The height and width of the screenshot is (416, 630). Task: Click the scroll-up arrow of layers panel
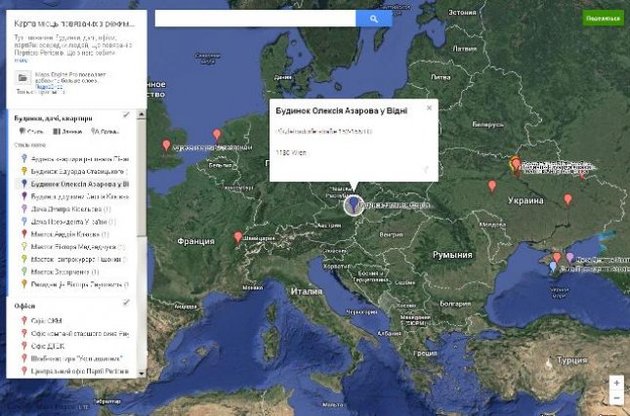tap(140, 114)
